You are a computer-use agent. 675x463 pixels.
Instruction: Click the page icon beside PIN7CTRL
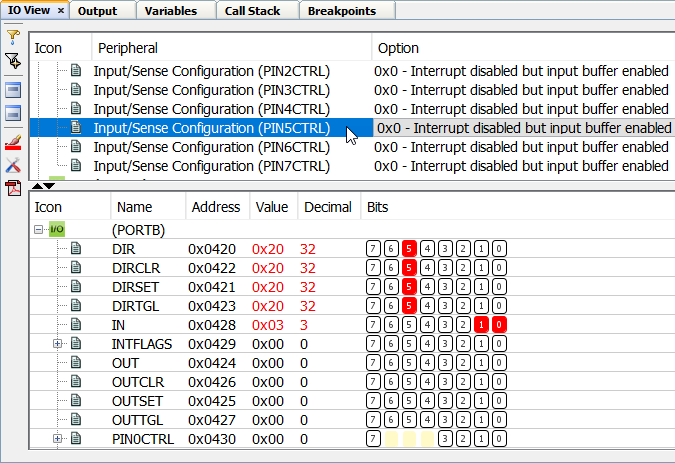(x=76, y=166)
